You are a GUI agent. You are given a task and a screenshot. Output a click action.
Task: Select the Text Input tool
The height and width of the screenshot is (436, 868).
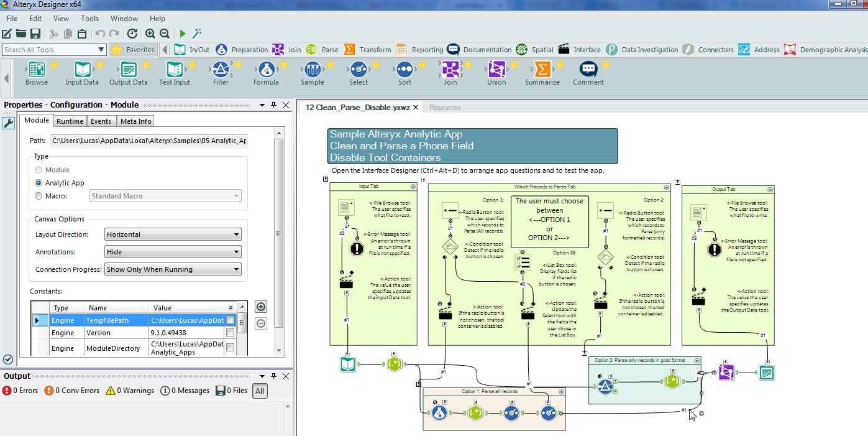(x=175, y=74)
